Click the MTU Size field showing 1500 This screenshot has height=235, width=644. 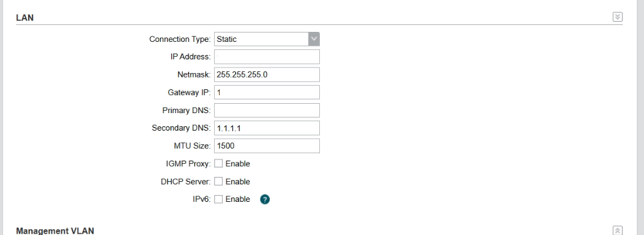click(267, 146)
